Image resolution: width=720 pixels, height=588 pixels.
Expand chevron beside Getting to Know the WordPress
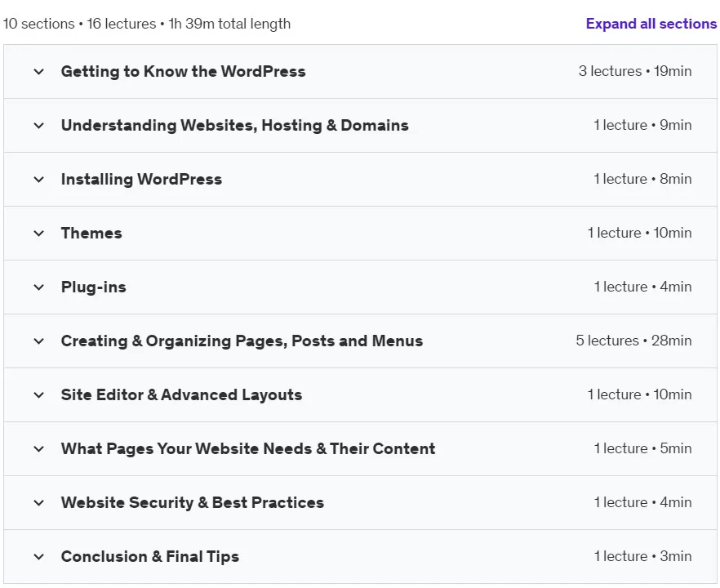click(39, 72)
